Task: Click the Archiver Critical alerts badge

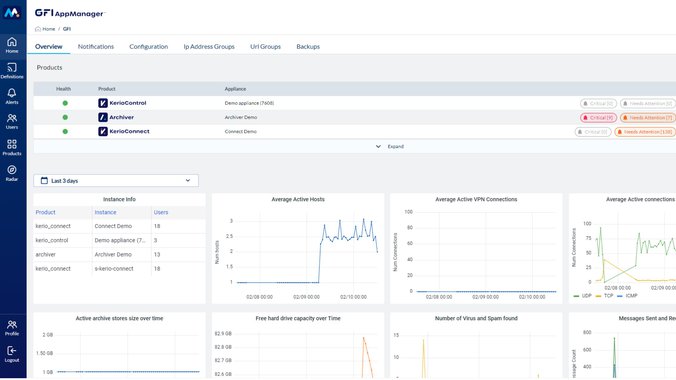Action: tap(598, 118)
